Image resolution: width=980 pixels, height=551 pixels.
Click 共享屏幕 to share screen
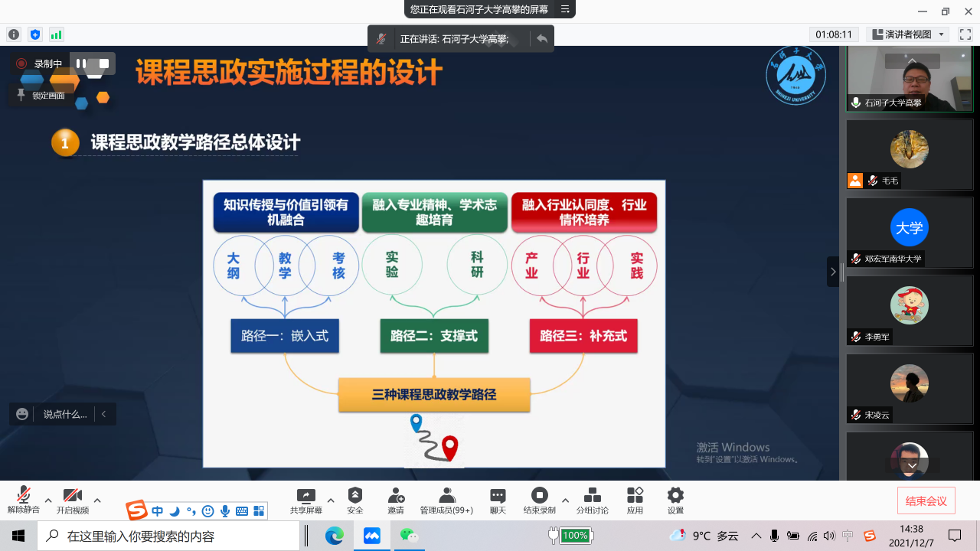tap(305, 500)
